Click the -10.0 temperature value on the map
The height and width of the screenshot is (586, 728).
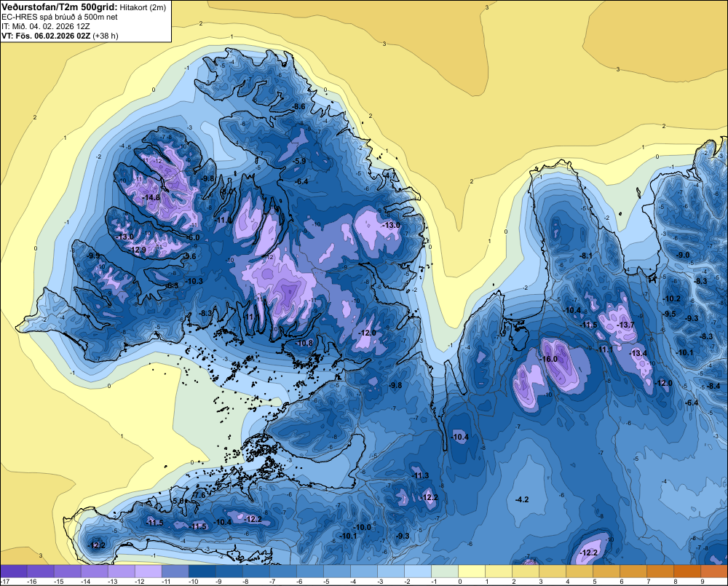pos(362,528)
